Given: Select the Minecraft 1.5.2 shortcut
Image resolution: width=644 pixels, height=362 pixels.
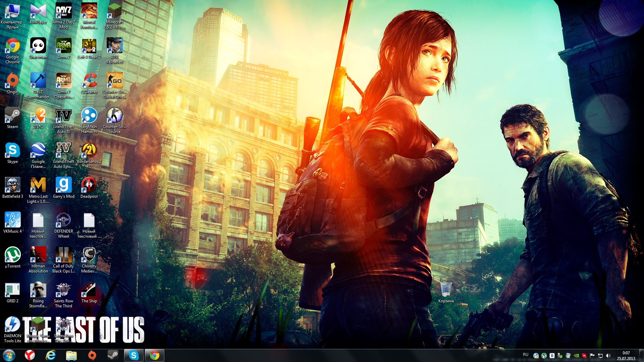Looking at the screenshot, I should [114, 16].
